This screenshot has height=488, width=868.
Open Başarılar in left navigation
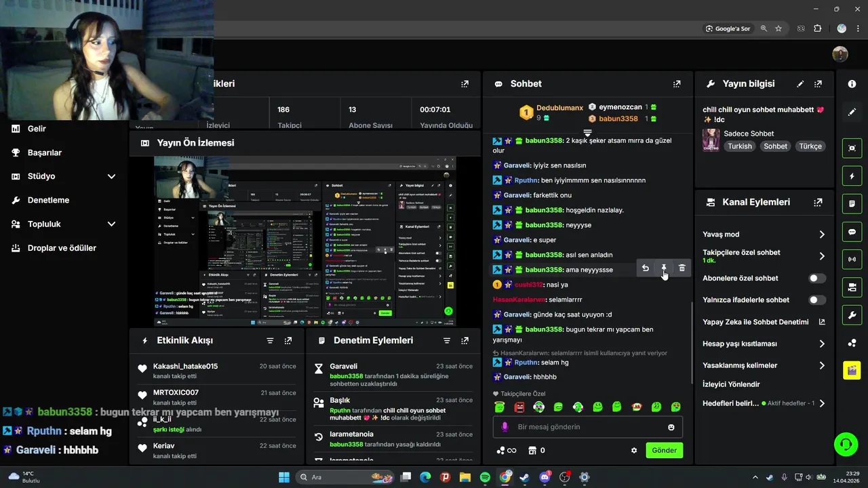(45, 152)
